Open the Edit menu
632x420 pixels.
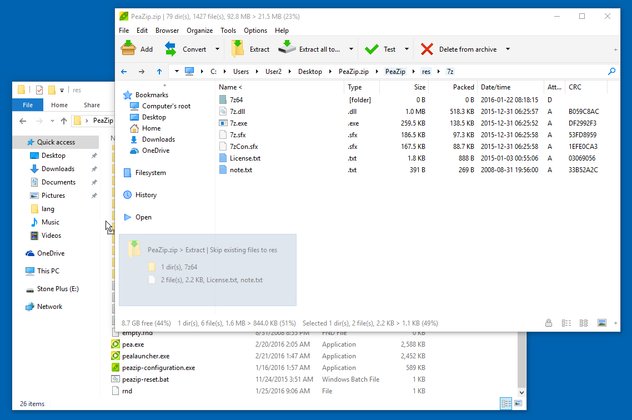[142, 30]
